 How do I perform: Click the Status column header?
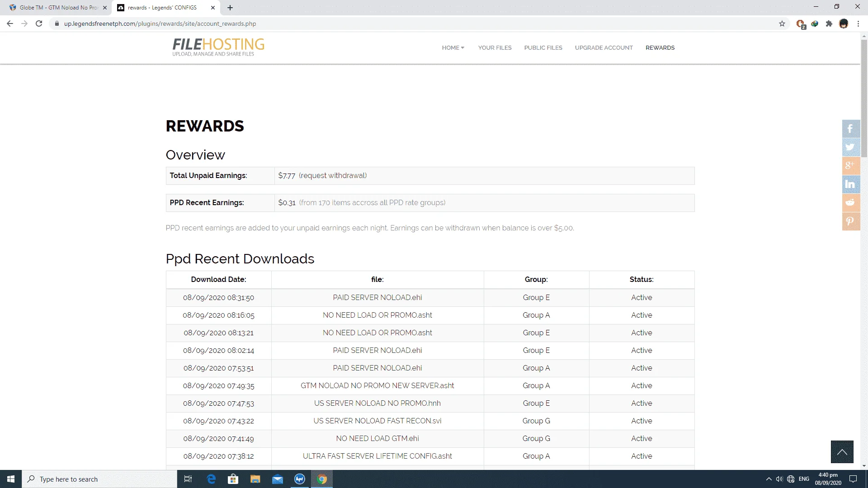[642, 279]
